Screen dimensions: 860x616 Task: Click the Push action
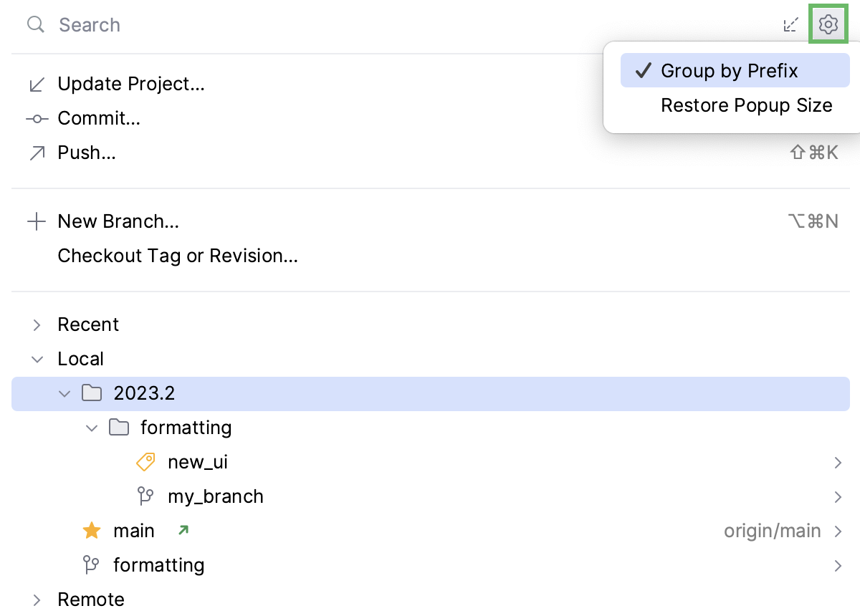[86, 153]
